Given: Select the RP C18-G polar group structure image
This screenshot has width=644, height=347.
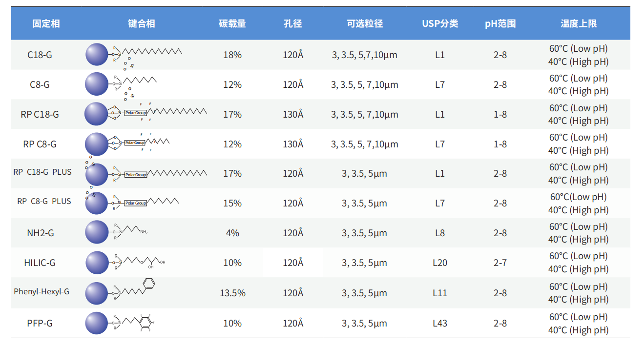Looking at the screenshot, I should (145, 113).
